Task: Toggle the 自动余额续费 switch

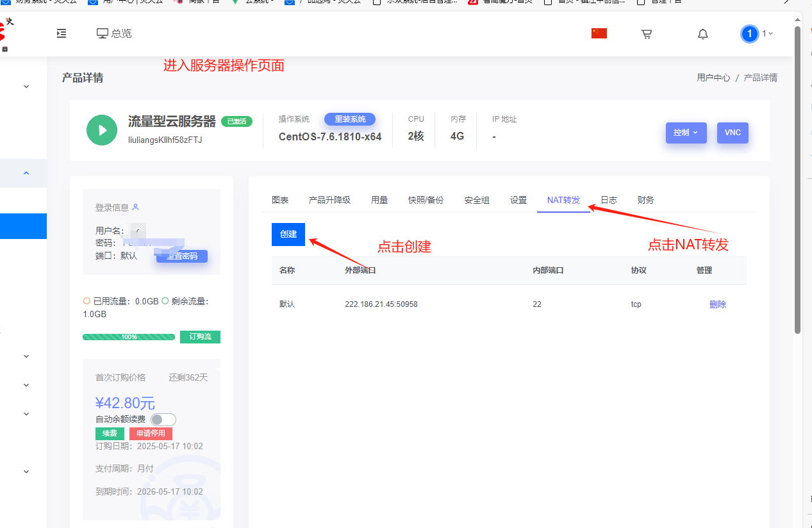Action: coord(163,420)
